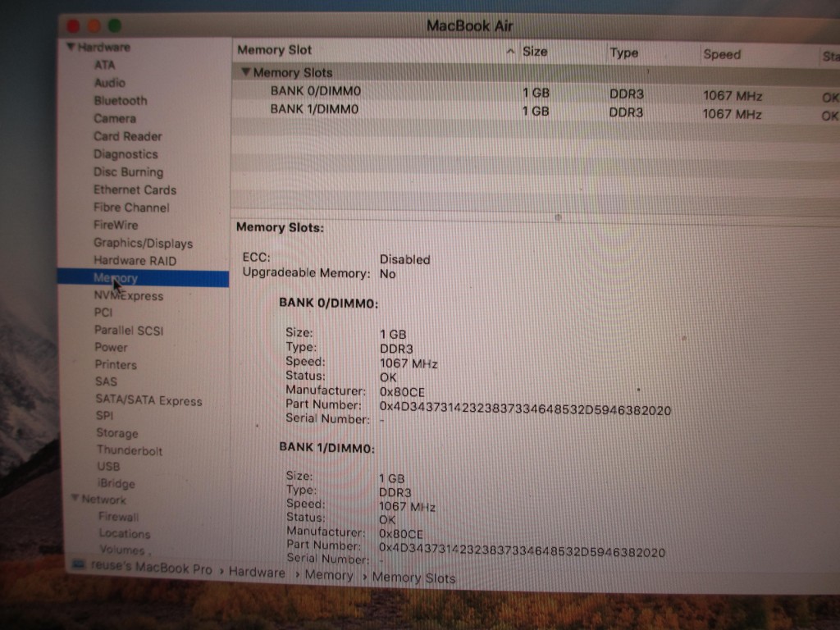Select ATA in the sidebar
Image resolution: width=840 pixels, height=630 pixels.
(x=104, y=65)
